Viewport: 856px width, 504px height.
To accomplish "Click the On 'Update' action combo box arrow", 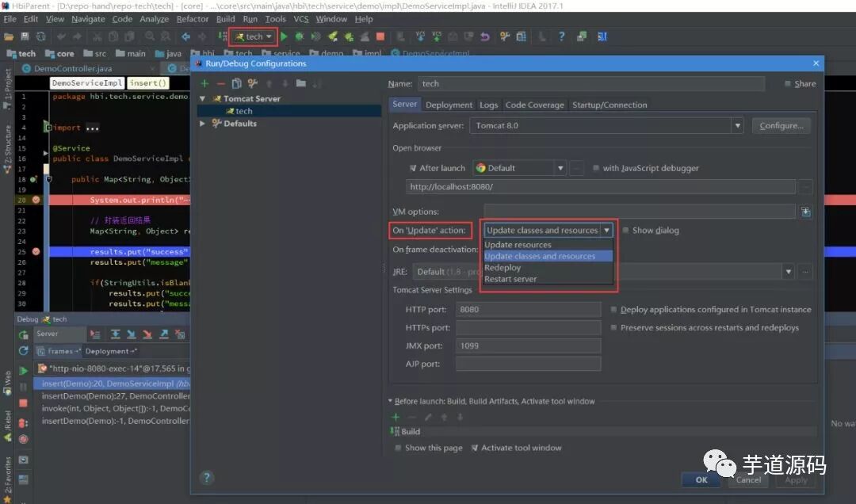I will pos(606,231).
